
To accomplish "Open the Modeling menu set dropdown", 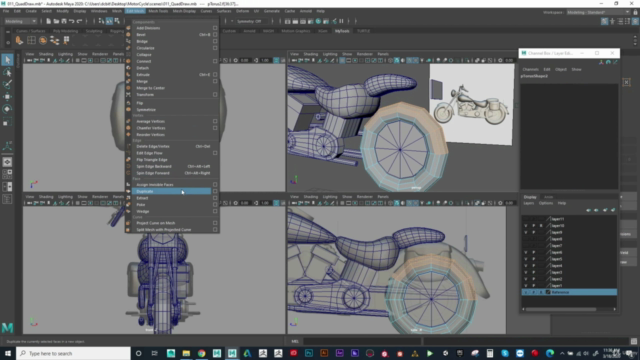I will (x=20, y=21).
